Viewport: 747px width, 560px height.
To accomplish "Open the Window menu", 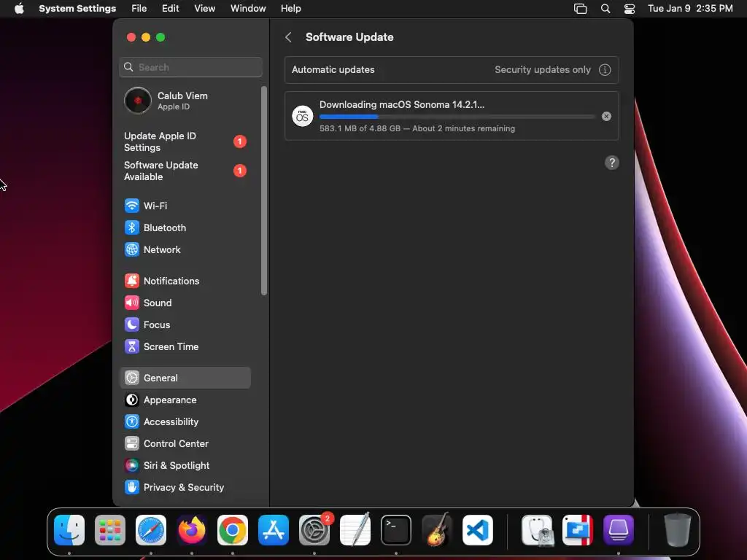I will (x=248, y=9).
